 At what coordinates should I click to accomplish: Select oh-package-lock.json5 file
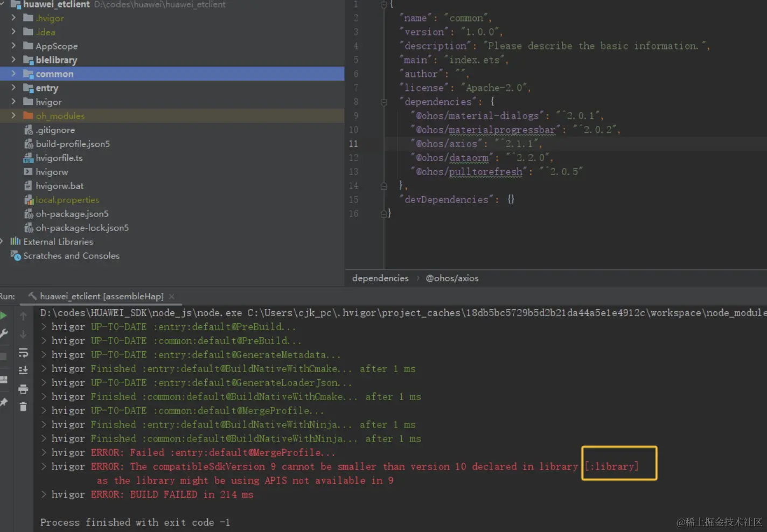82,228
